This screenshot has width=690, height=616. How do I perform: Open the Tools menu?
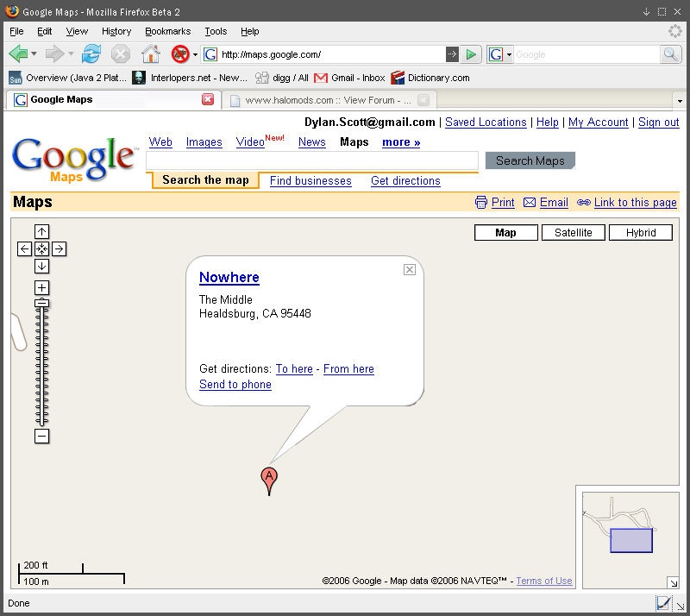click(x=216, y=31)
